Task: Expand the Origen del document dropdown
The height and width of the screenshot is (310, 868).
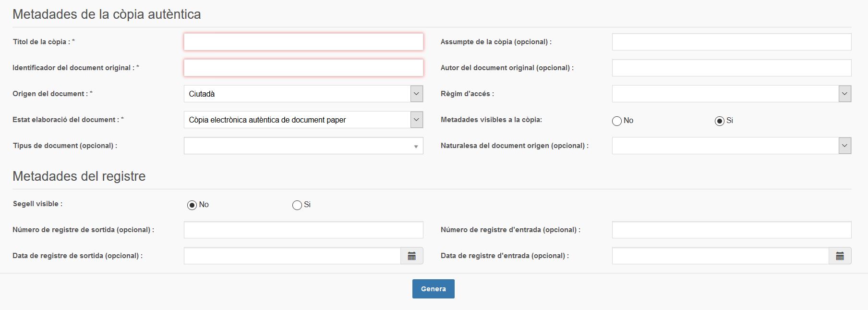Action: coord(416,94)
